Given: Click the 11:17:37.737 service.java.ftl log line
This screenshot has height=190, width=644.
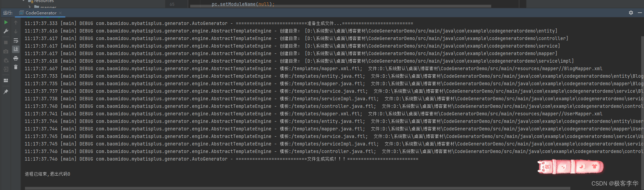Looking at the screenshot, I should [334, 91].
